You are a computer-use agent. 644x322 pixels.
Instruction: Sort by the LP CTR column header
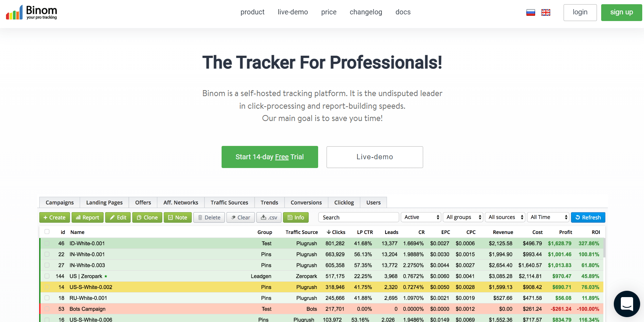(x=365, y=232)
